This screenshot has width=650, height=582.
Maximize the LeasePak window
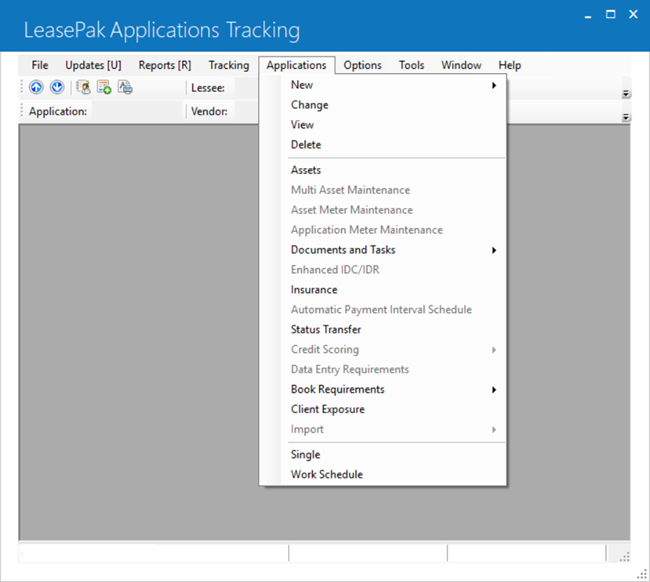tap(610, 15)
